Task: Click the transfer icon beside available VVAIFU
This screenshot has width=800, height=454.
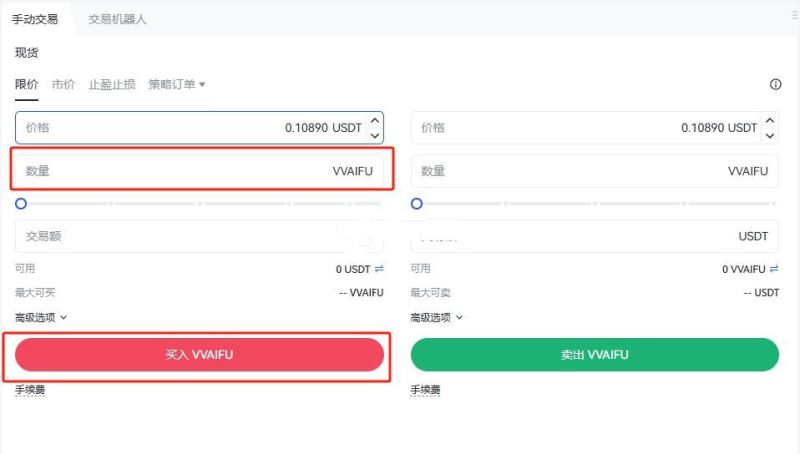Action: coord(774,269)
